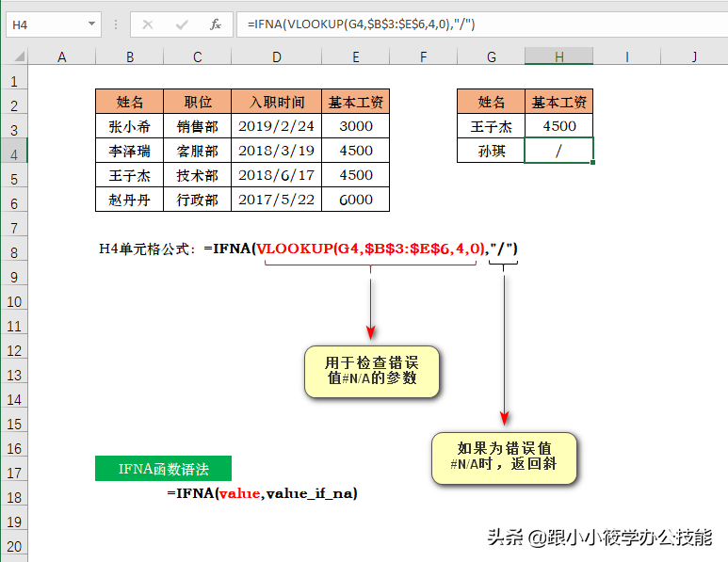The height and width of the screenshot is (562, 728).
Task: Click the 用于检查错误值#N/A的参数 callout
Action: pos(372,371)
